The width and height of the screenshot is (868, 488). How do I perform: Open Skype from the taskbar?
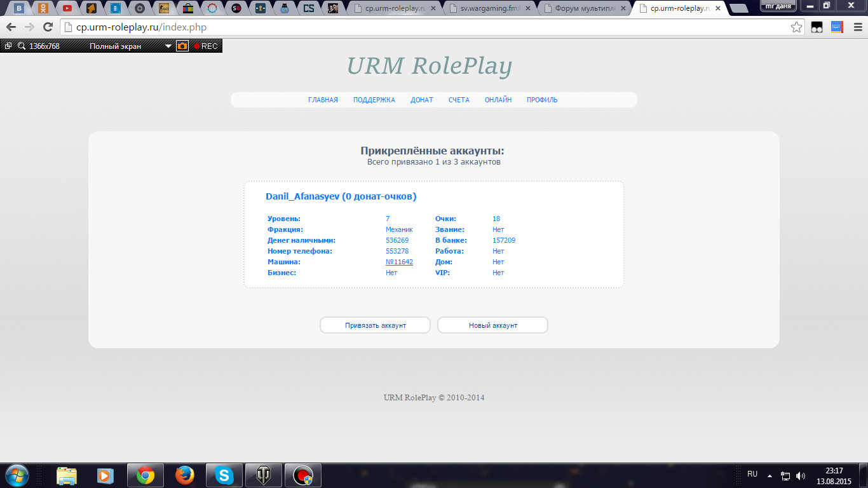coord(224,475)
